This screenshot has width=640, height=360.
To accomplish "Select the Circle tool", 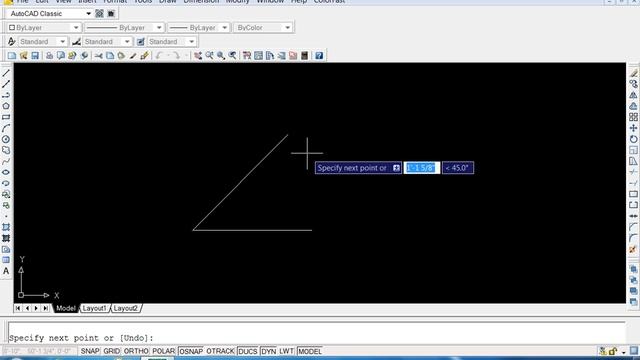I will pos(6,140).
